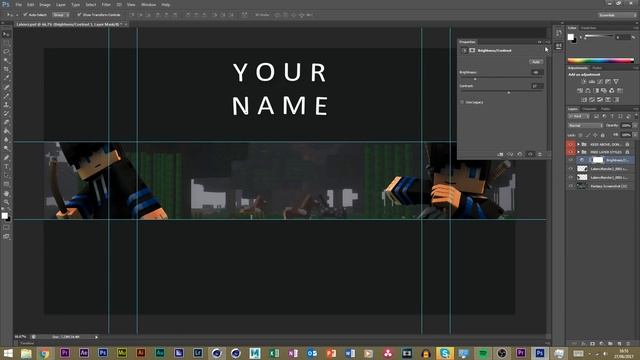Open the Properties panel flyout menu
This screenshot has width=640, height=360.
[547, 42]
